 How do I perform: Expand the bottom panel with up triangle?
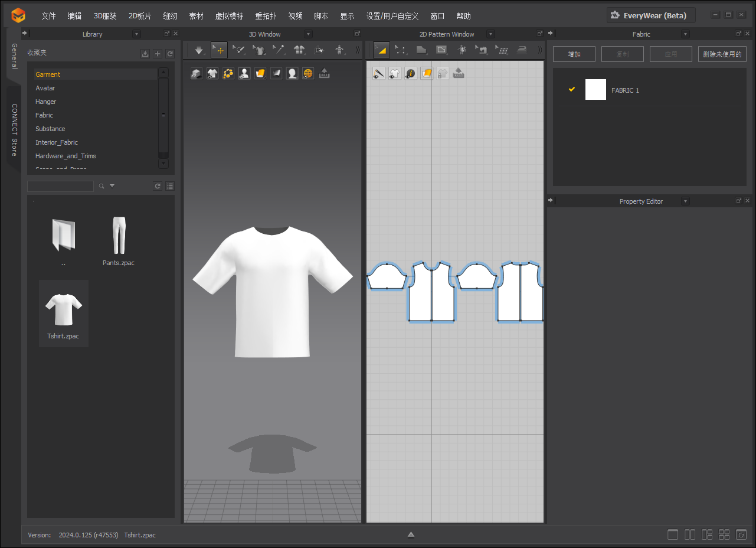411,535
